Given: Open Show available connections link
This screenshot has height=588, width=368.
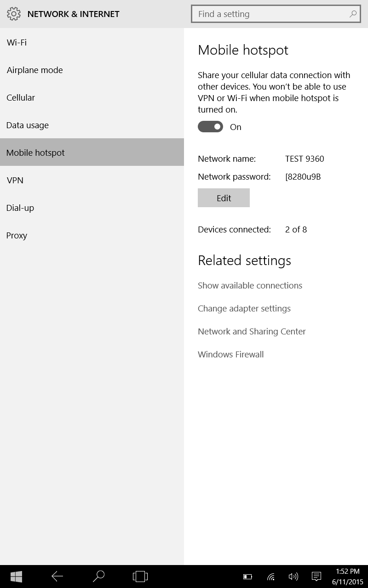Looking at the screenshot, I should (250, 285).
